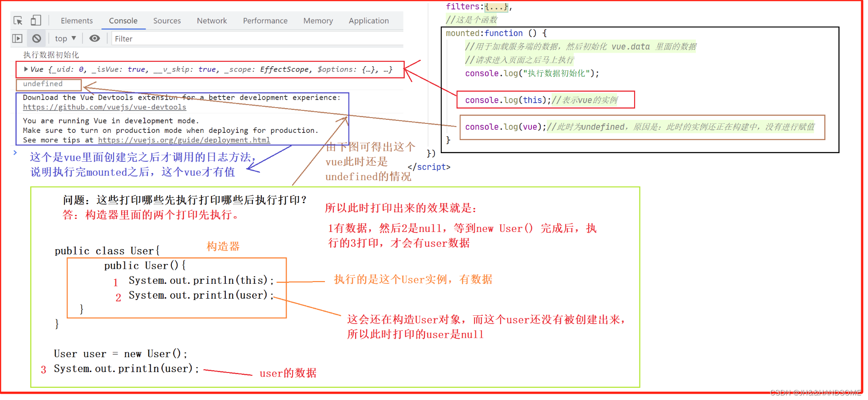Select the '执行数据初始化' log line
The width and height of the screenshot is (868, 400).
51,55
